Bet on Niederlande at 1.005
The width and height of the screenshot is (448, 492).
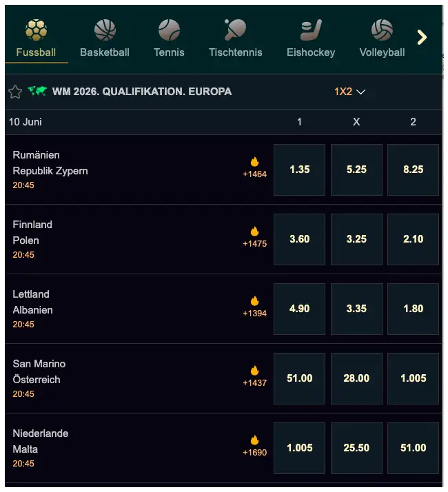point(300,449)
